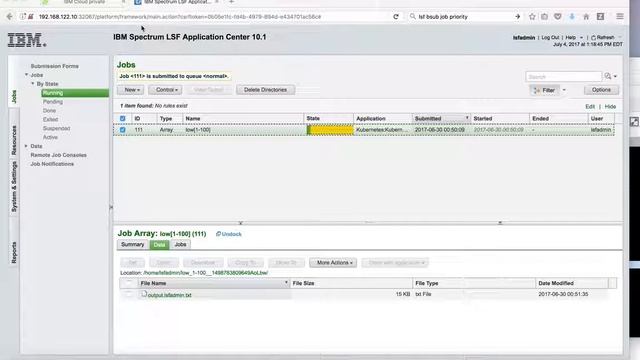Image resolution: width=640 pixels, height=360 pixels.
Task: Click the IBM logo
Action: [27, 40]
